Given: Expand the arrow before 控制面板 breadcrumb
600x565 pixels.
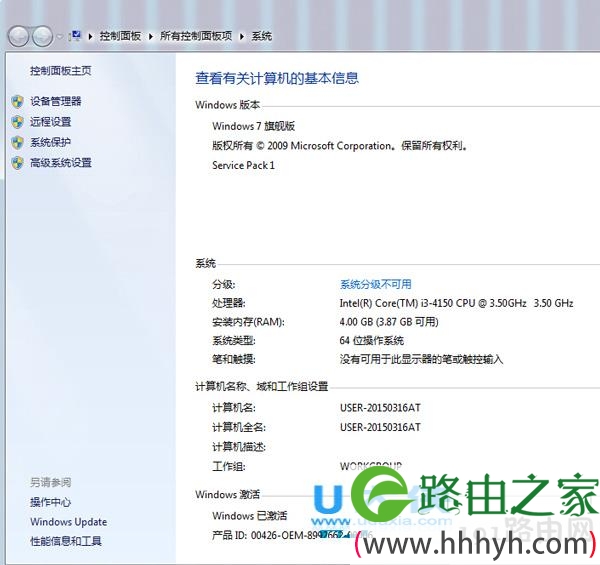Looking at the screenshot, I should click(x=91, y=37).
